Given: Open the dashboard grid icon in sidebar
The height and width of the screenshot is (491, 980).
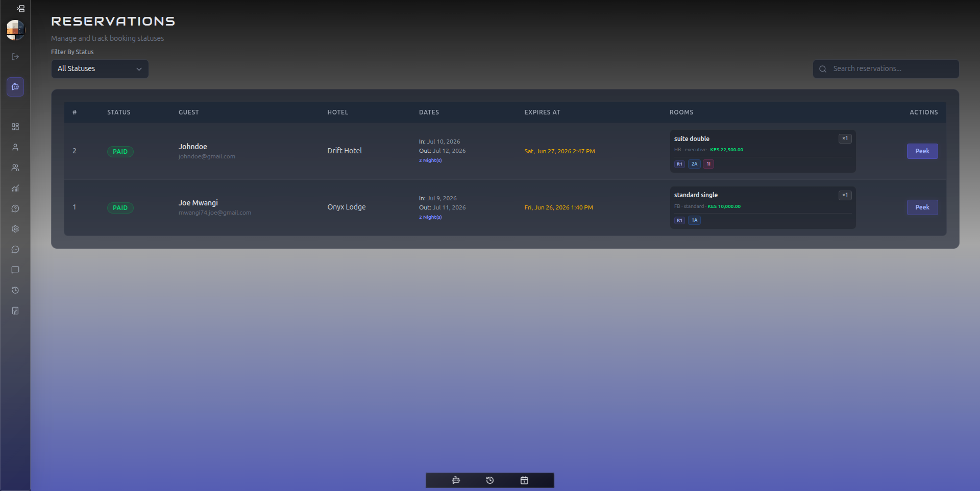Looking at the screenshot, I should pyautogui.click(x=15, y=127).
